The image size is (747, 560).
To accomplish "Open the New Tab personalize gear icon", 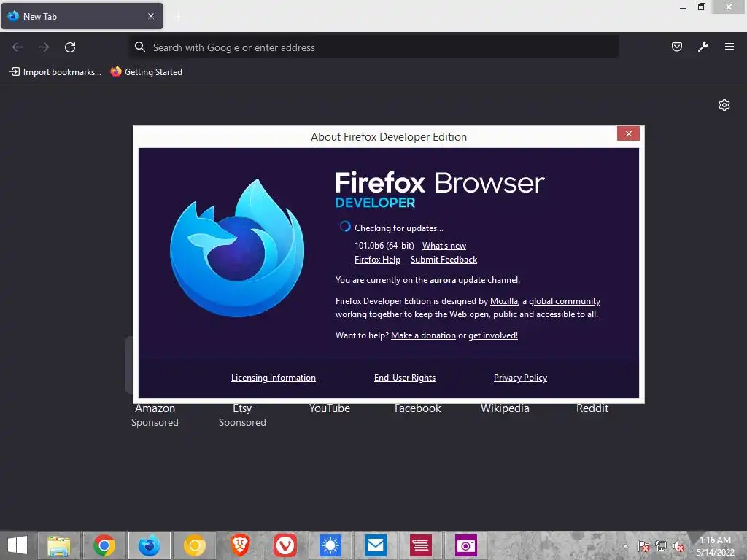I will coord(724,105).
